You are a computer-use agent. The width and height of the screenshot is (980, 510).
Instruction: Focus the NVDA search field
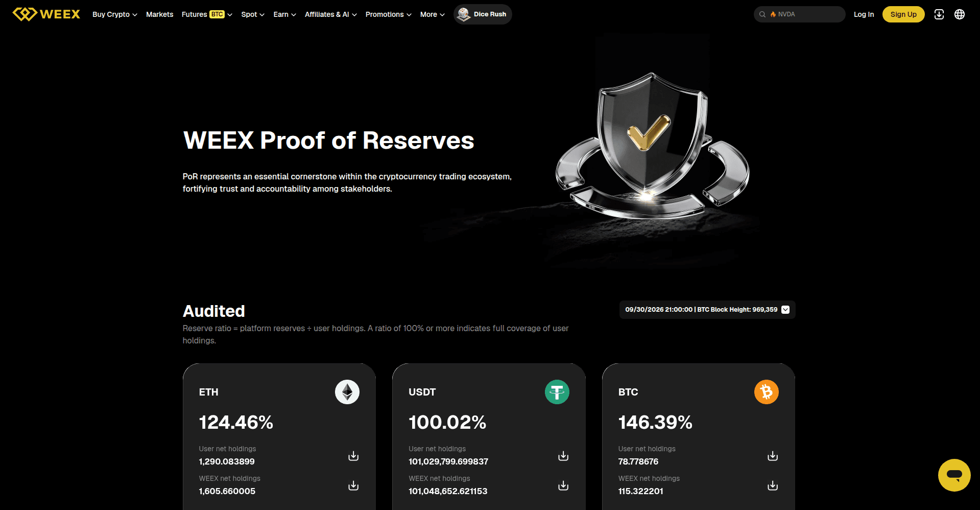pyautogui.click(x=799, y=14)
